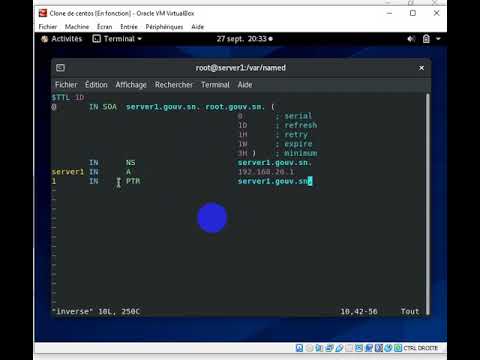The width and height of the screenshot is (480, 360).
Task: Open the GNOME volume speaker icon
Action: tap(411, 39)
